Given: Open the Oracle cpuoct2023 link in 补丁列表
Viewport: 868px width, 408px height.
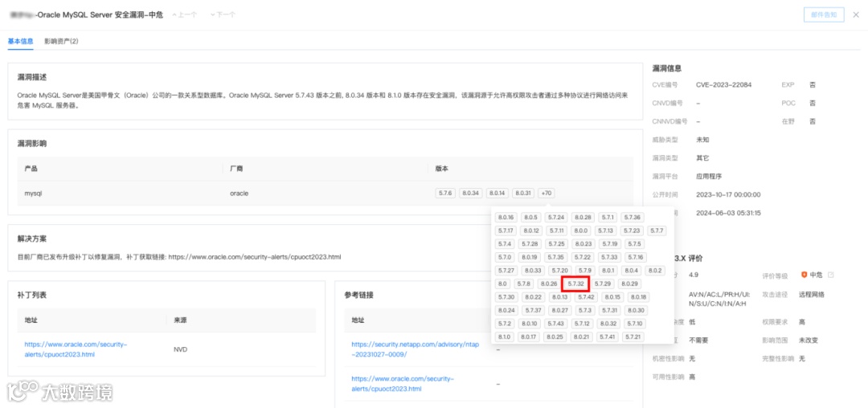Looking at the screenshot, I should click(x=76, y=349).
